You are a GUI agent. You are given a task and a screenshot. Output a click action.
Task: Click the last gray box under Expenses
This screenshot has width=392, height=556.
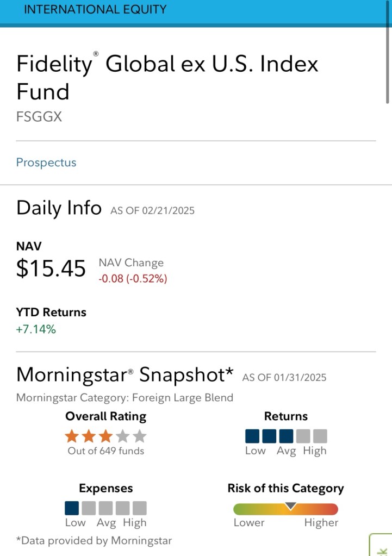pyautogui.click(x=140, y=508)
